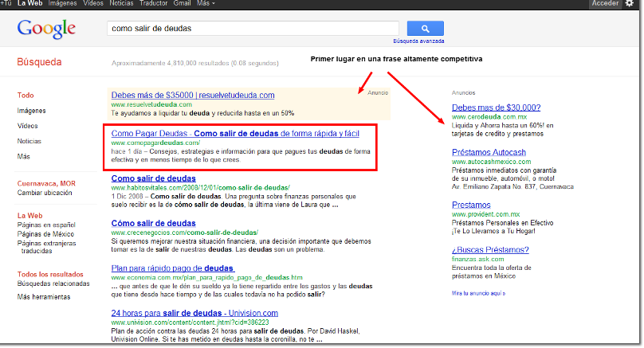Click www.cerodeuda.com.mx URL text
The height and width of the screenshot is (348, 644).
click(489, 117)
